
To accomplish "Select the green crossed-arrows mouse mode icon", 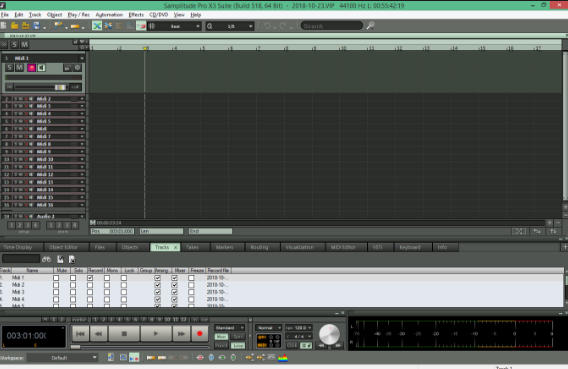I will click(97, 26).
